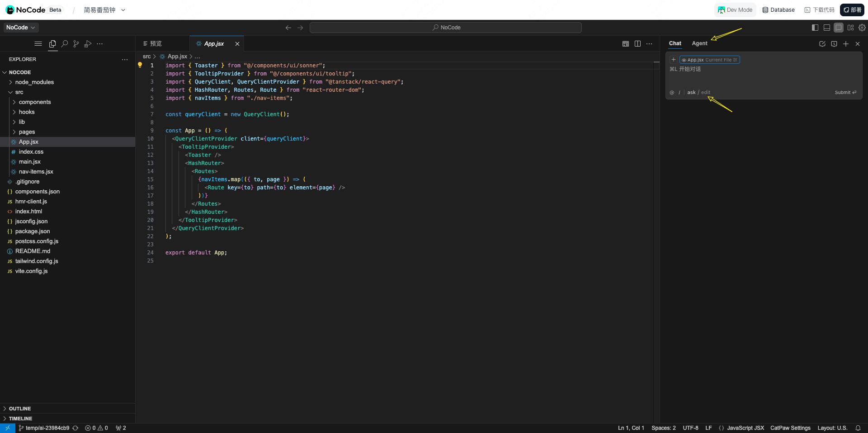Split the editor right

click(637, 44)
